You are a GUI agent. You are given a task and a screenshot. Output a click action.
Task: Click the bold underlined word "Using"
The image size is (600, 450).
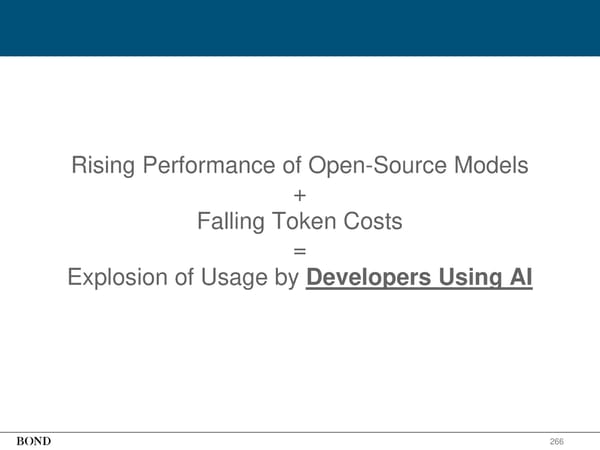tap(471, 277)
